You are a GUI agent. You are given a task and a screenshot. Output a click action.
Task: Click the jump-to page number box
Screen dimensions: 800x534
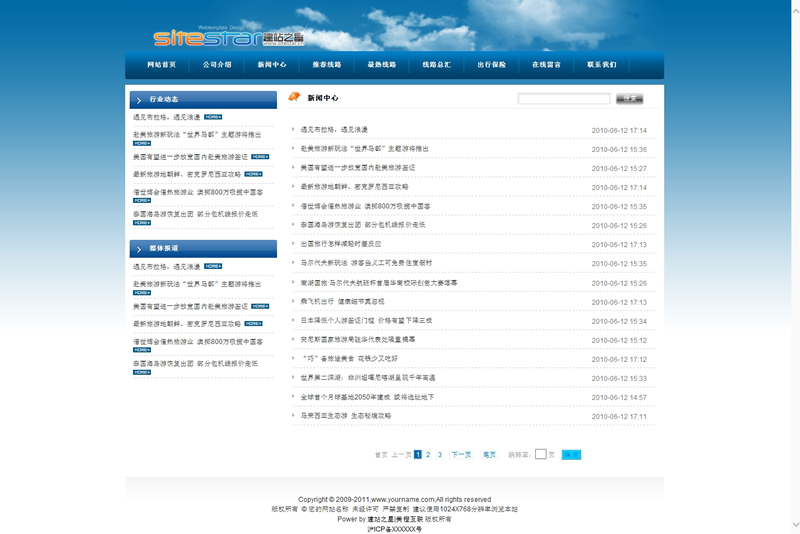click(541, 454)
